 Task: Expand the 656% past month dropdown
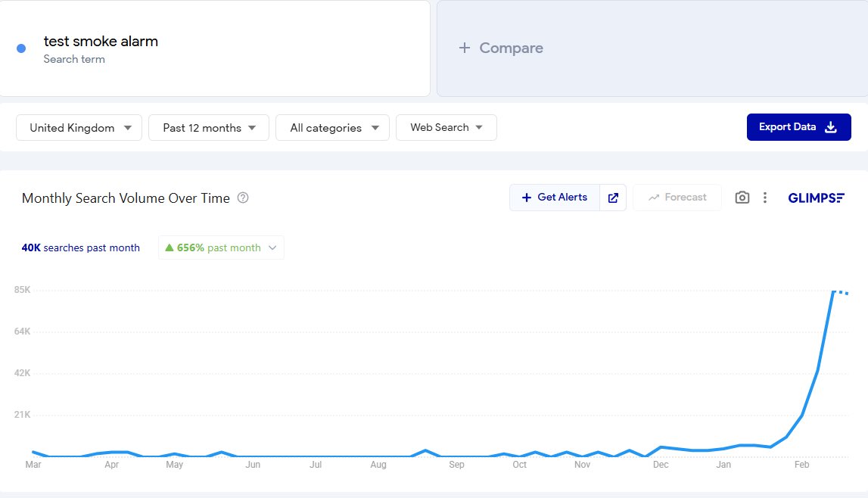coord(221,247)
